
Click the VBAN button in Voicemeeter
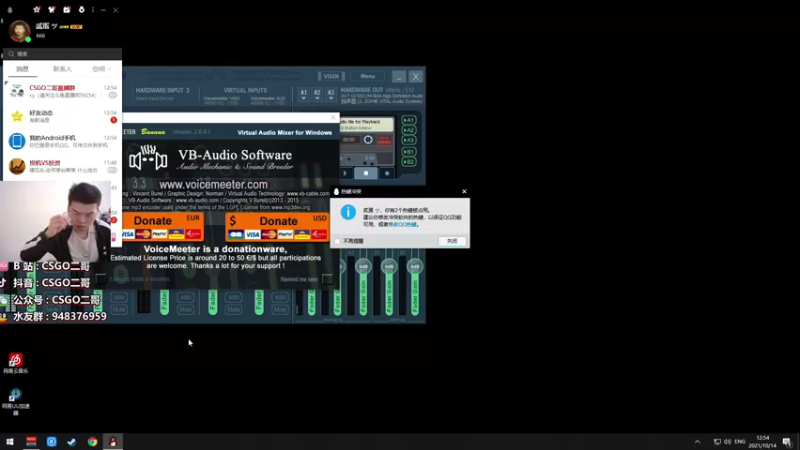pyautogui.click(x=331, y=77)
